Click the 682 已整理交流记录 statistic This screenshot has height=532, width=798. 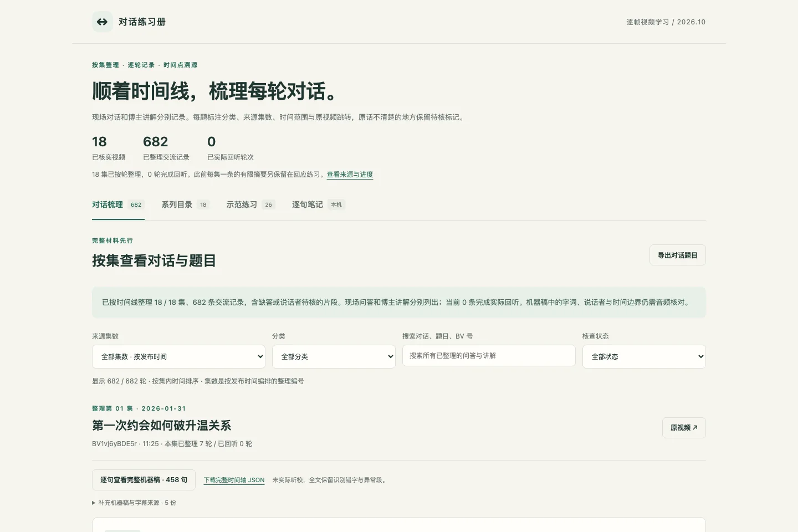[x=166, y=148]
